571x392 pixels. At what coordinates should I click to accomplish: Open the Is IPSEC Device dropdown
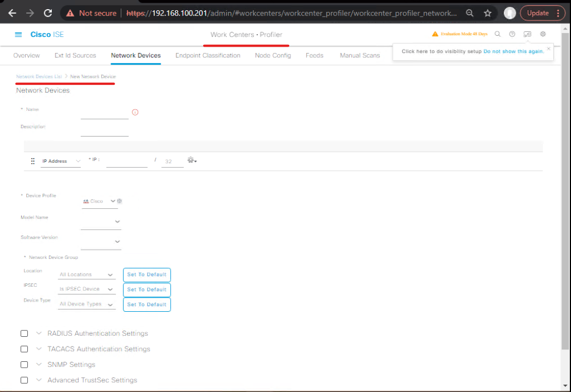click(x=87, y=290)
